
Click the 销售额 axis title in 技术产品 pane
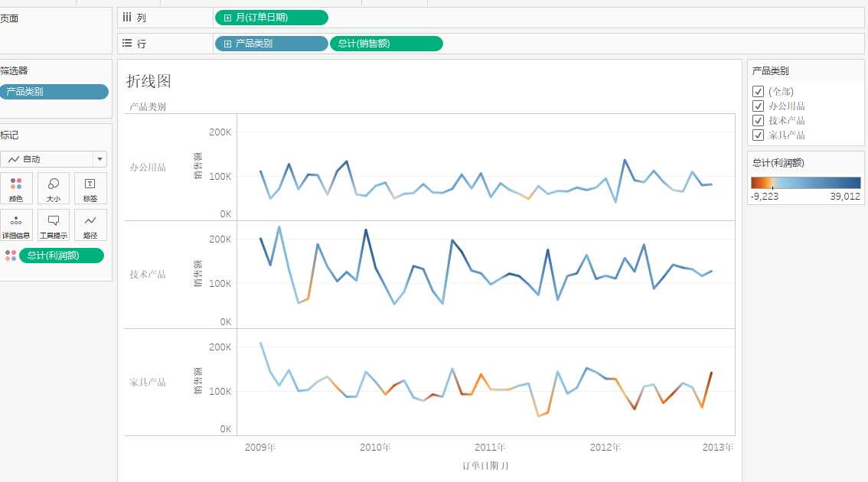pos(197,273)
